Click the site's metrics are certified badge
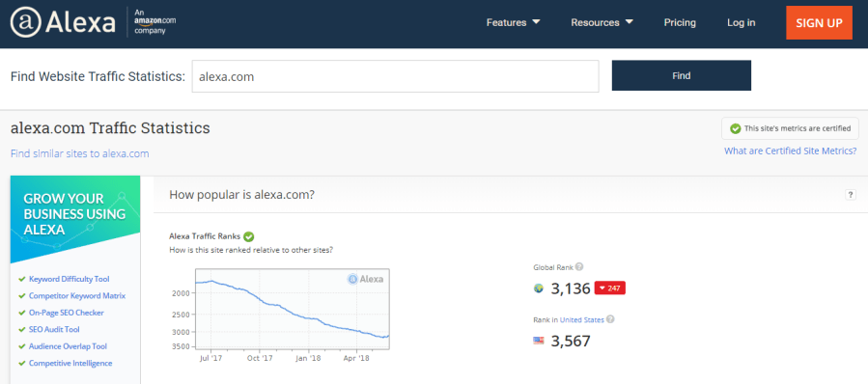The image size is (868, 384). pyautogui.click(x=790, y=128)
